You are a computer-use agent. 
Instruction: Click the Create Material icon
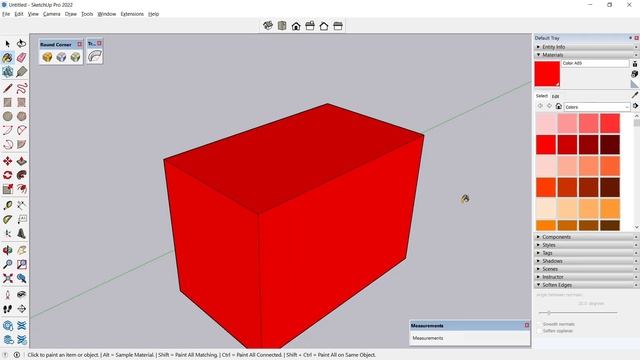[x=634, y=74]
